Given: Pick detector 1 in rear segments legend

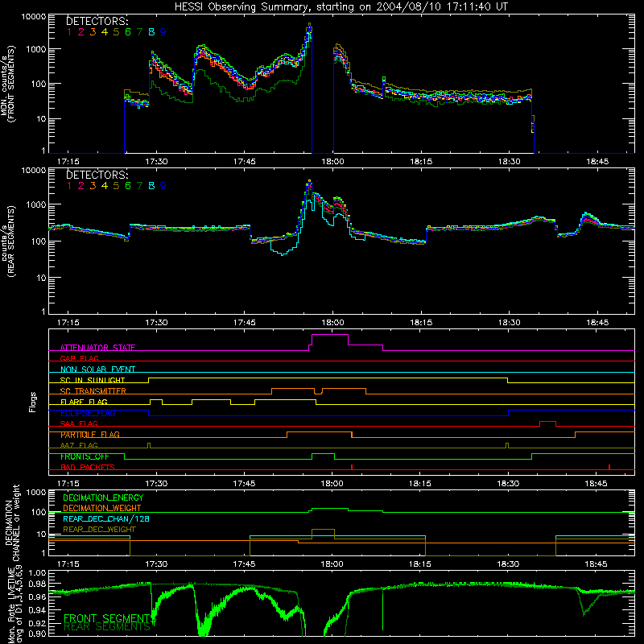Looking at the screenshot, I should [69, 186].
